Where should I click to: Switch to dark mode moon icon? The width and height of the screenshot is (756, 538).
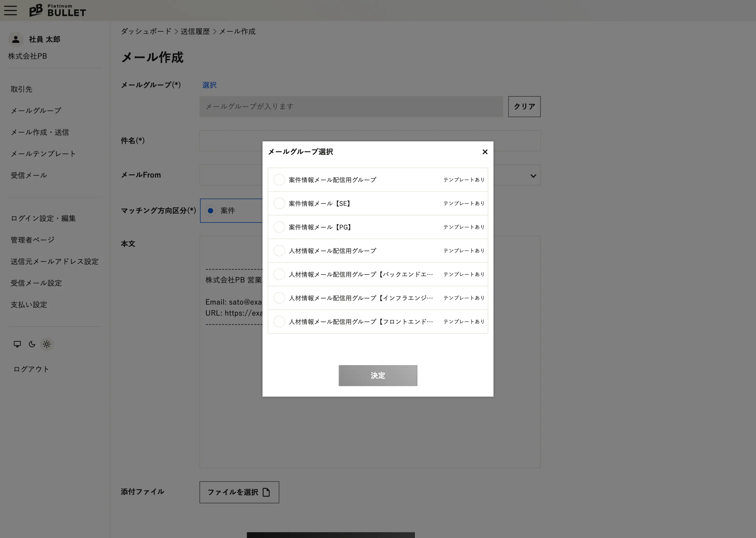(32, 344)
